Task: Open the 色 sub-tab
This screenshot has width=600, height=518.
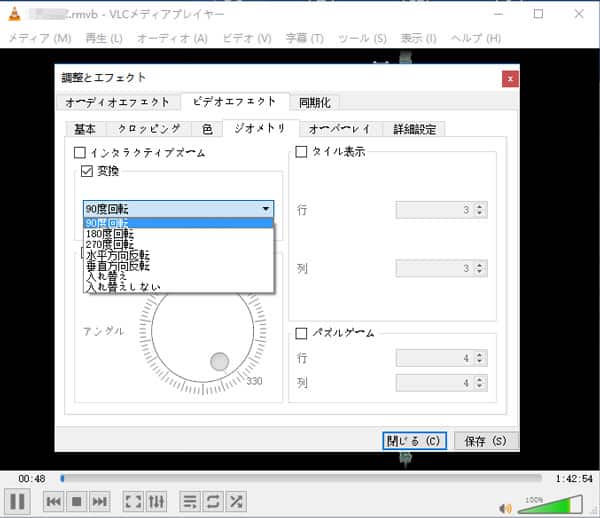Action: click(x=207, y=129)
